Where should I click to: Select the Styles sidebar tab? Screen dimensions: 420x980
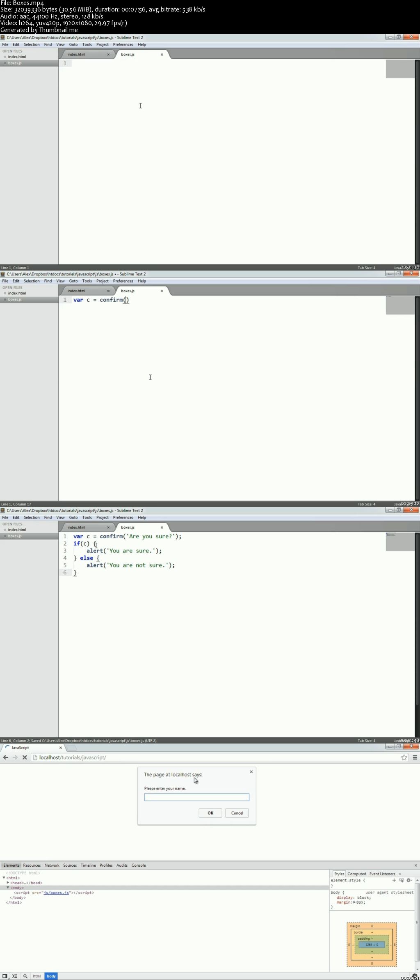coord(339,874)
